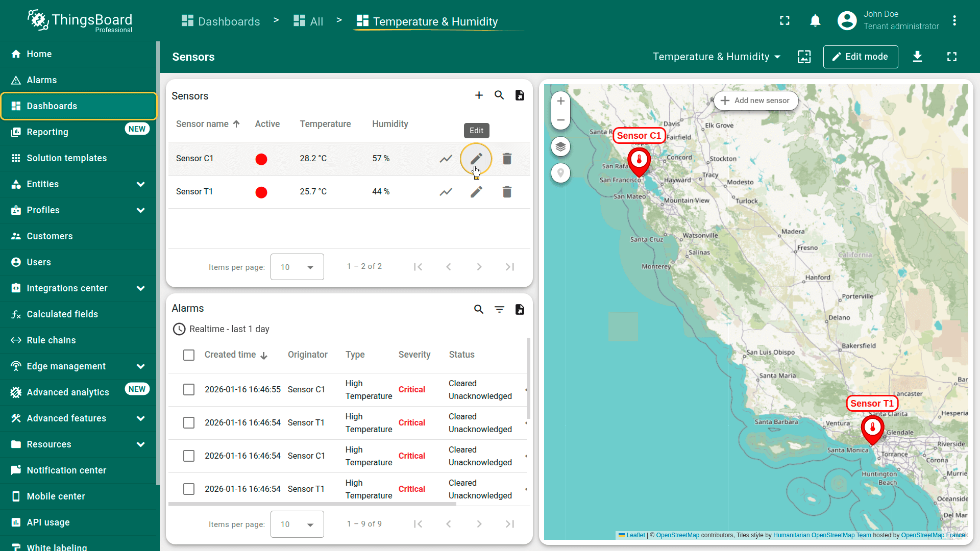Image resolution: width=980 pixels, height=551 pixels.
Task: Open the Alarms widget filter icon
Action: pos(499,309)
